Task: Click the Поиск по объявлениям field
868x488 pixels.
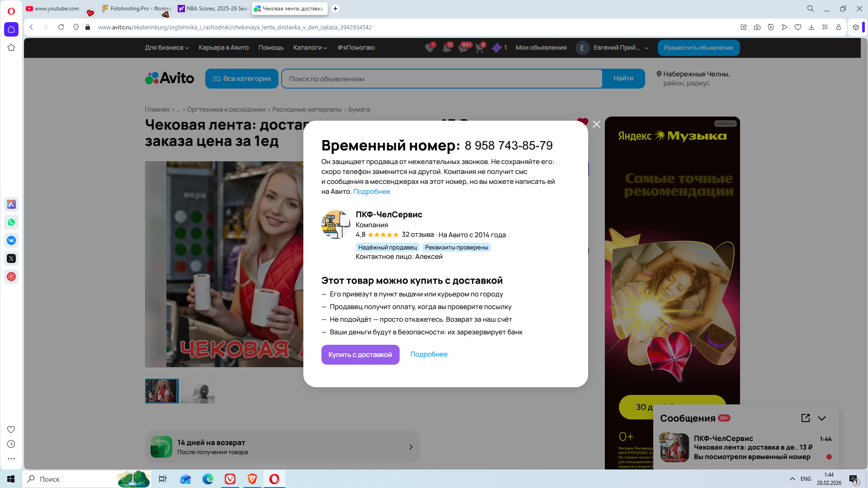Action: (441, 79)
